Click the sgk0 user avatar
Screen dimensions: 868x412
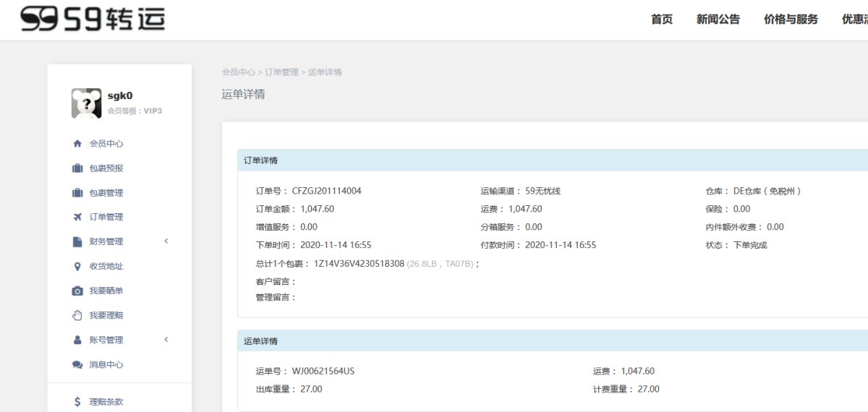pyautogui.click(x=86, y=103)
